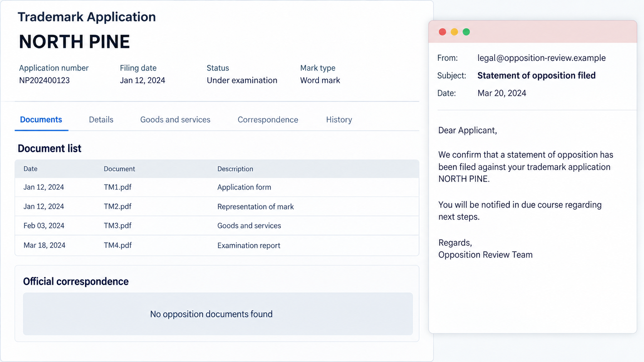The height and width of the screenshot is (362, 644).
Task: Select application number NP202400123
Action: (44, 80)
